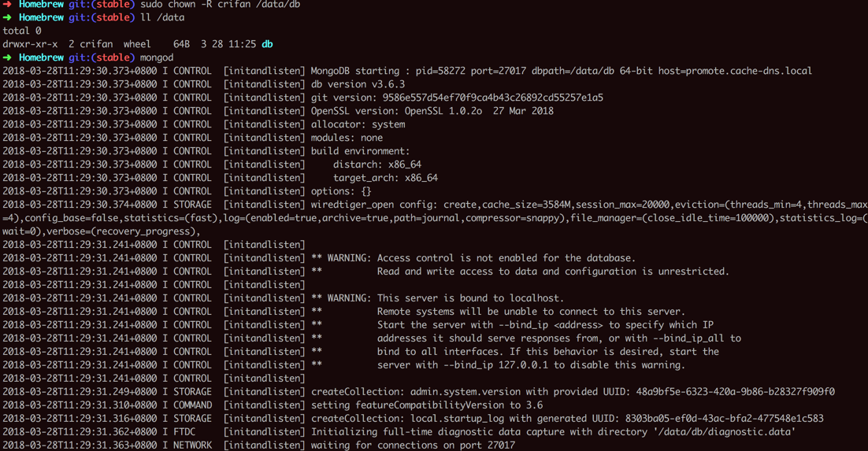Select 'Read and write access…unrestricted' line
The image size is (868, 451).
553,272
